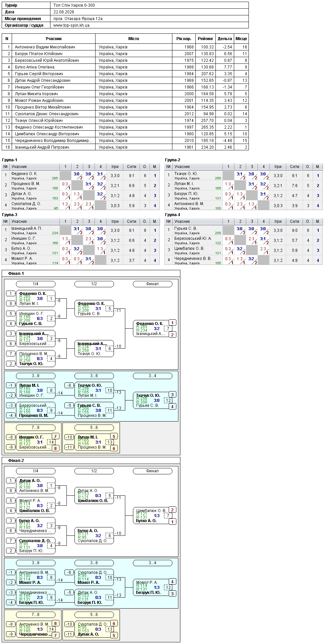Select participant Гурьев Сергій Вікторович

[39, 74]
